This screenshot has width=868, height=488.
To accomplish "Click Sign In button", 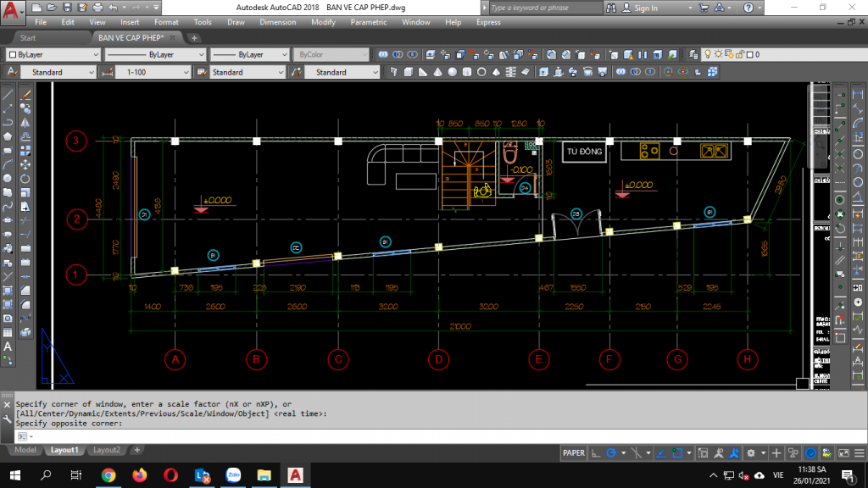I will (x=640, y=8).
